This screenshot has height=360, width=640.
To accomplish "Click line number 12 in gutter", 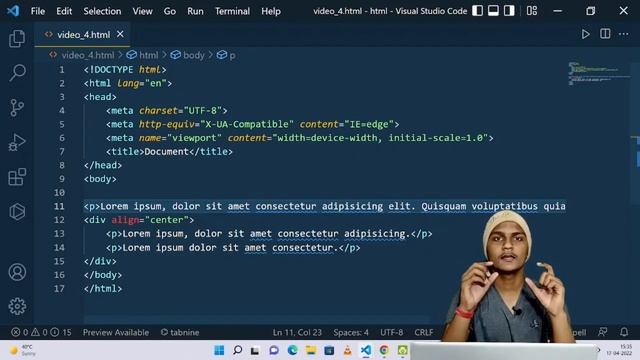I will click(x=59, y=220).
